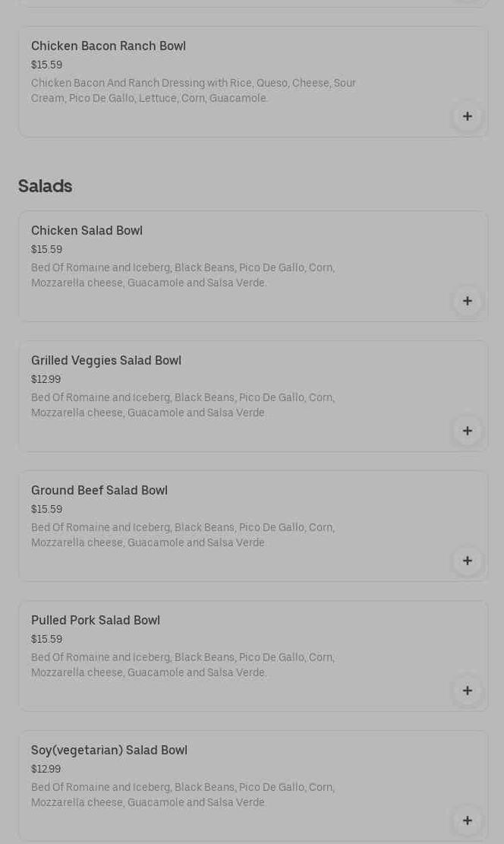Viewport: 504px width, 844px height.
Task: Open Chicken Salad Bowl item title
Action: (x=87, y=231)
